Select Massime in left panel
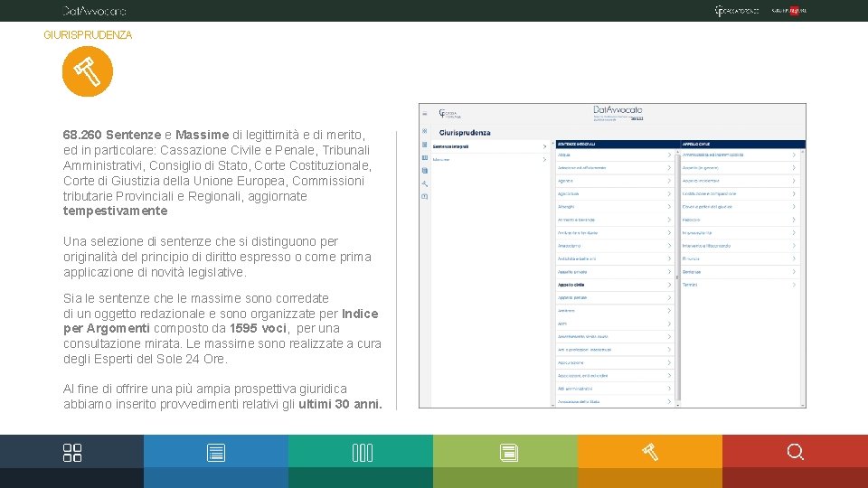This screenshot has height=488, width=868. pos(441,159)
